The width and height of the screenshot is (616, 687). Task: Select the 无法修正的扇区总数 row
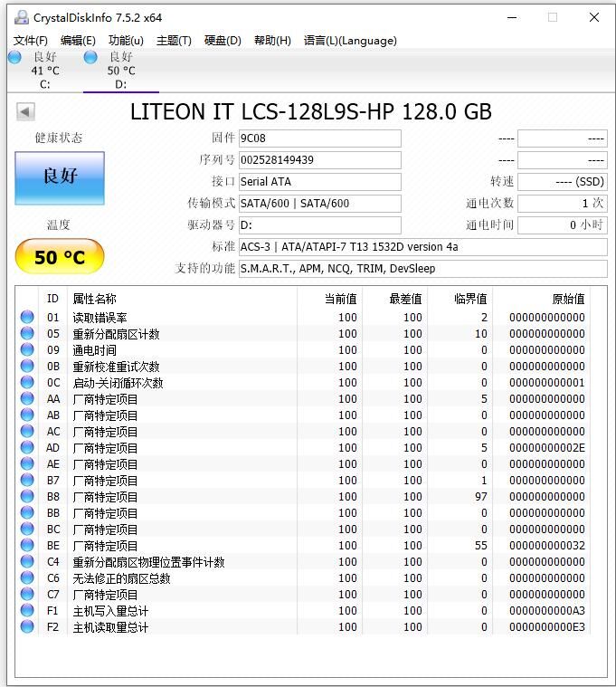pos(302,577)
